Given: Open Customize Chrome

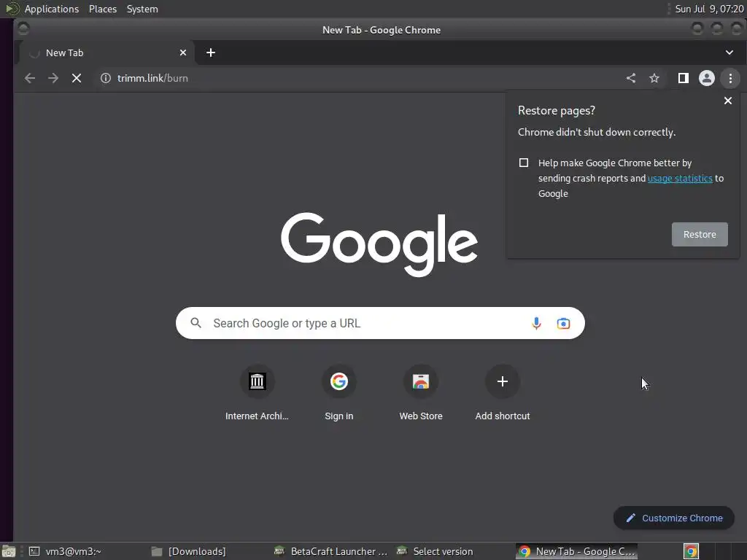Looking at the screenshot, I should pyautogui.click(x=673, y=518).
